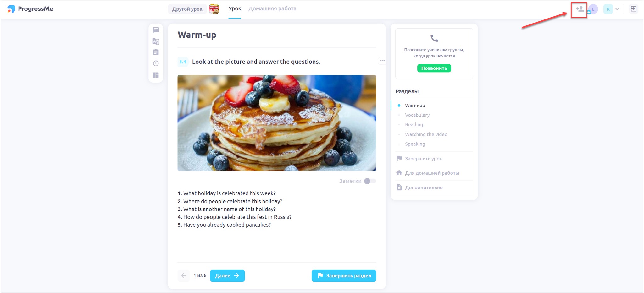Click the student L avatar
This screenshot has width=644, height=293.
coord(593,9)
